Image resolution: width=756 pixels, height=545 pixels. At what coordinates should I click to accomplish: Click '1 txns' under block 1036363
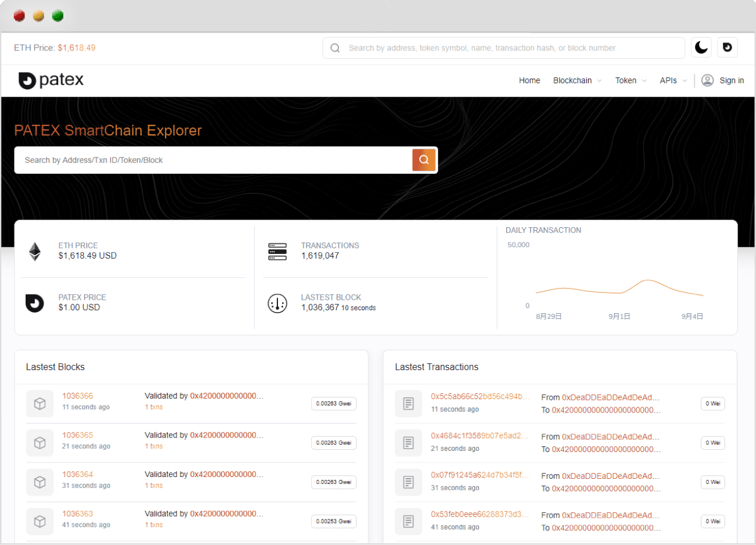coord(154,525)
